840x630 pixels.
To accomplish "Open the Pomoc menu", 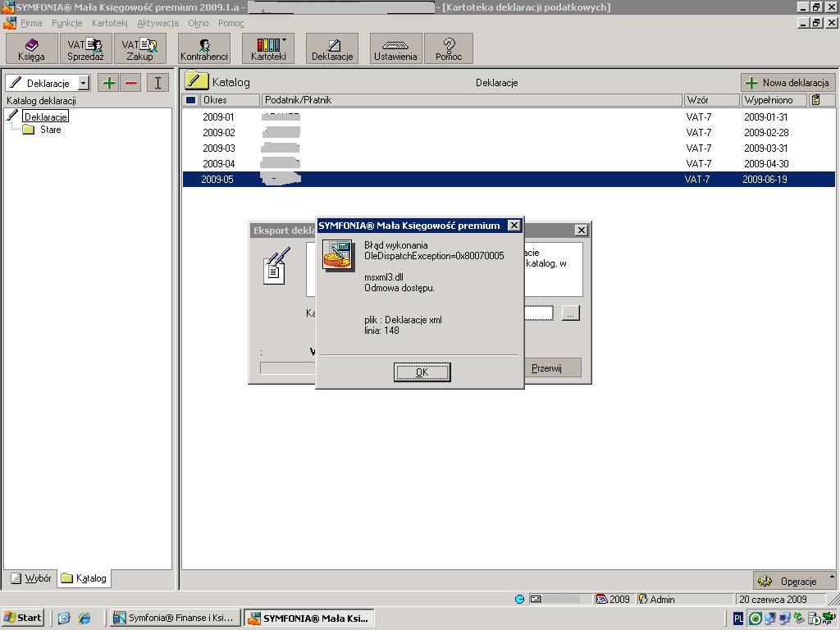I will pos(231,23).
